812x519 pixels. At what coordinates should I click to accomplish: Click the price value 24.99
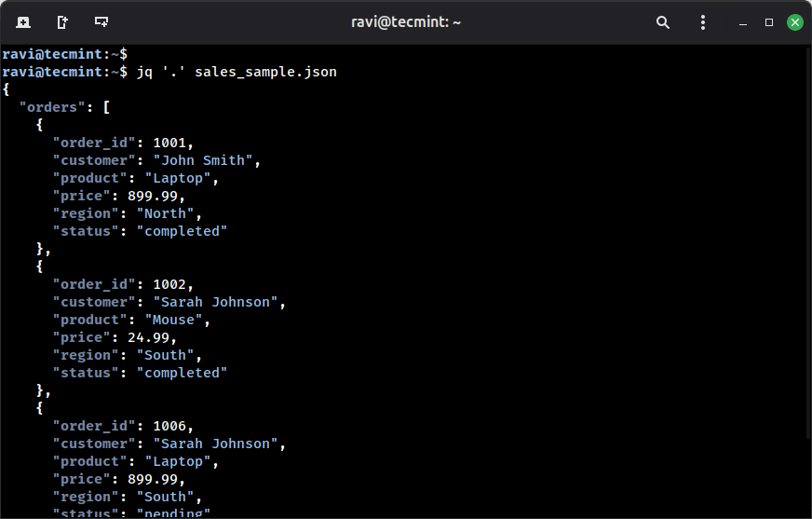coord(150,337)
